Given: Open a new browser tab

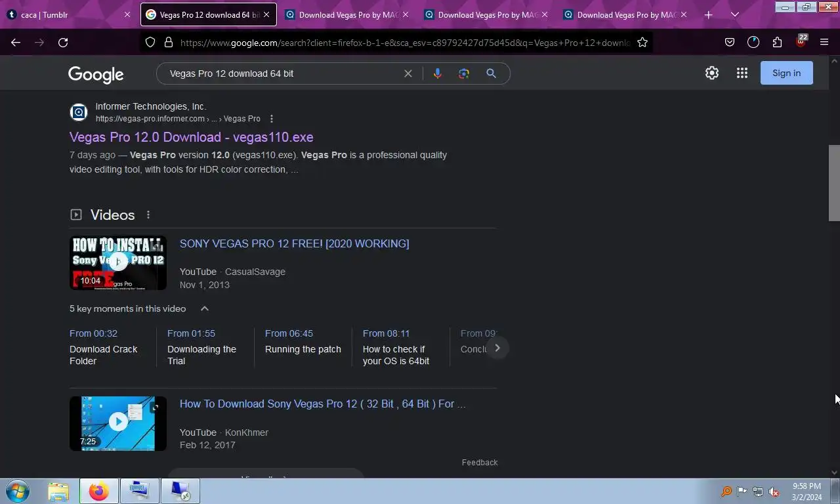Looking at the screenshot, I should [708, 14].
